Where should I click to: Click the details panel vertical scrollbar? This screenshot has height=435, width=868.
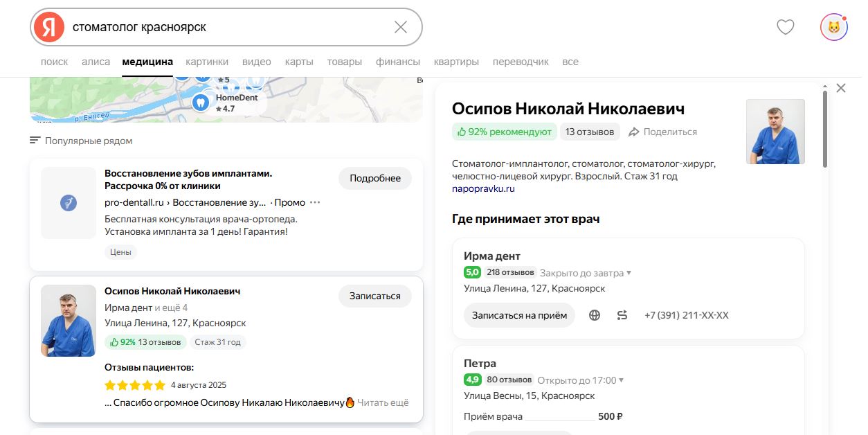[824, 128]
